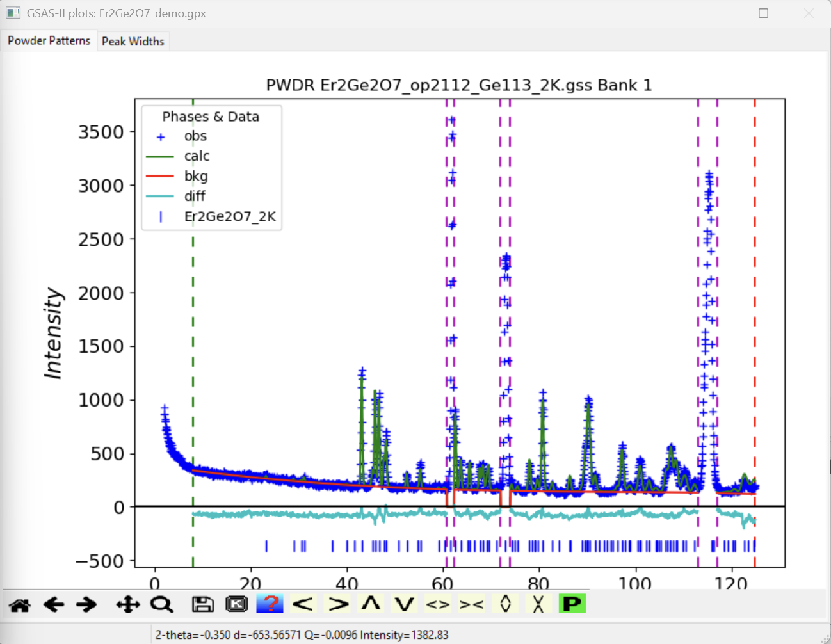Open help with red question mark icon
The width and height of the screenshot is (831, 644).
(270, 604)
